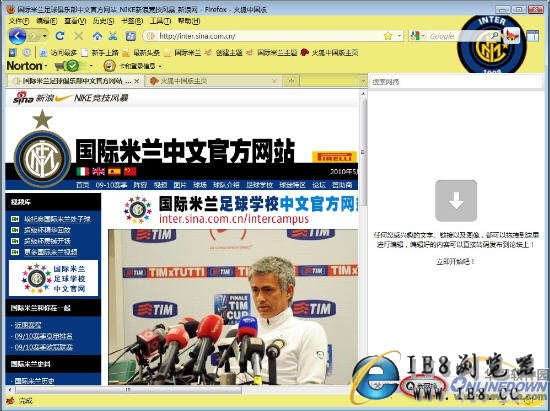Open the address bar history dropdown

(x=399, y=36)
